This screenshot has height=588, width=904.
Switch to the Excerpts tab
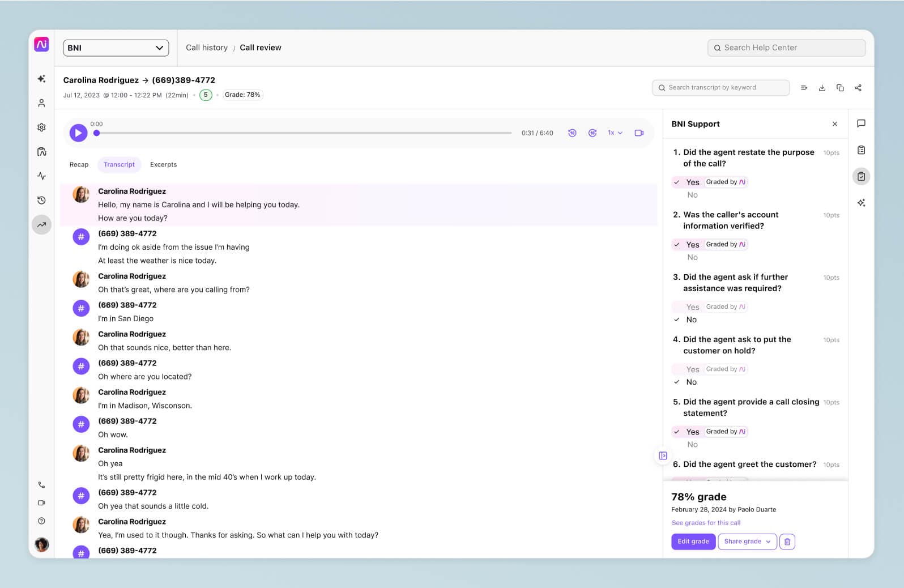pyautogui.click(x=163, y=165)
